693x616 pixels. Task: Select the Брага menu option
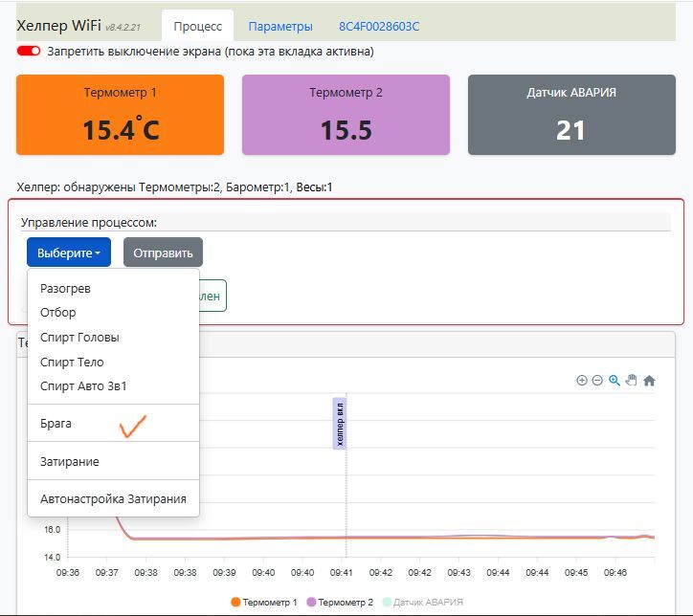(113, 423)
